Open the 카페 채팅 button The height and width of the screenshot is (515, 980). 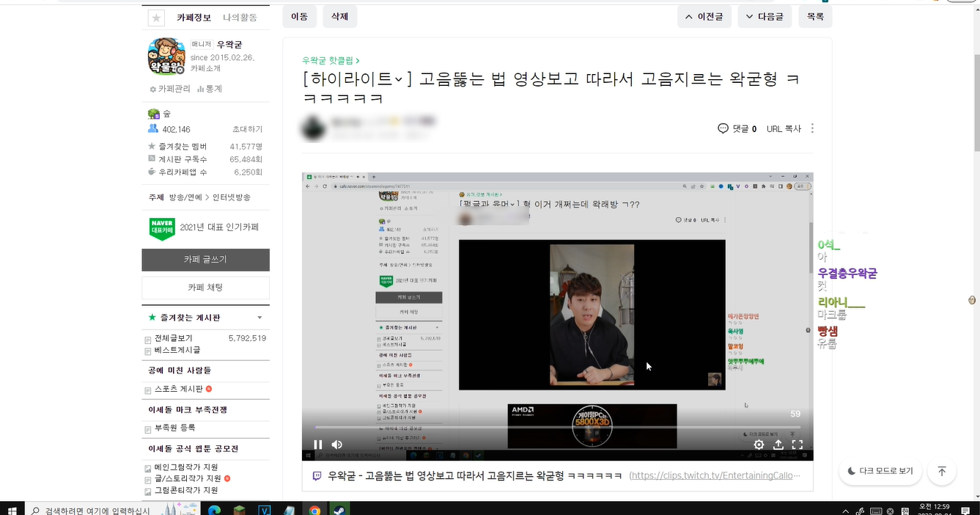pos(206,288)
